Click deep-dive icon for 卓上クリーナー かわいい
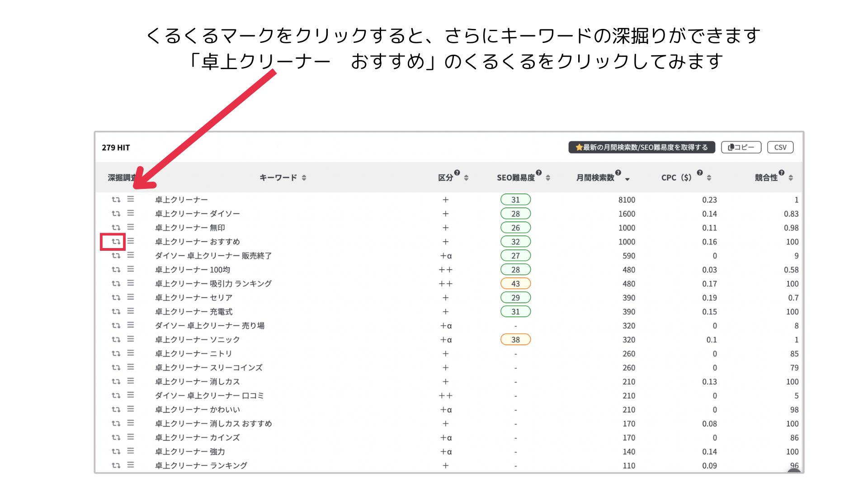 [116, 410]
